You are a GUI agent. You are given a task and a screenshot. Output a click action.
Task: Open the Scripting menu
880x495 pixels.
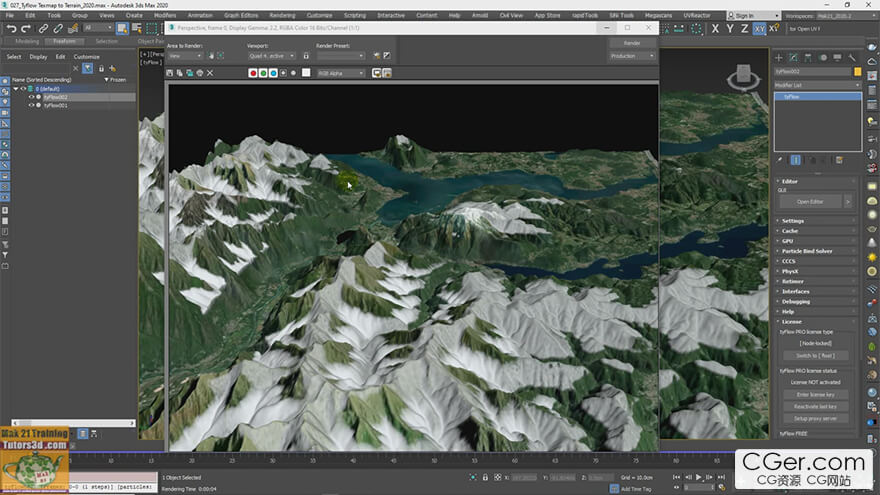point(355,15)
